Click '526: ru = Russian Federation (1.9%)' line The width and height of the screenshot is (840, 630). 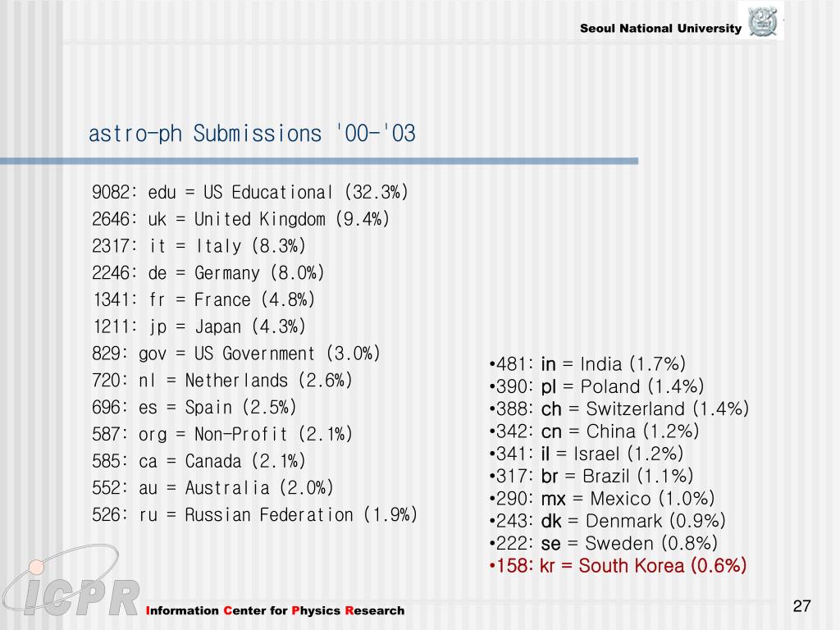coord(254,514)
